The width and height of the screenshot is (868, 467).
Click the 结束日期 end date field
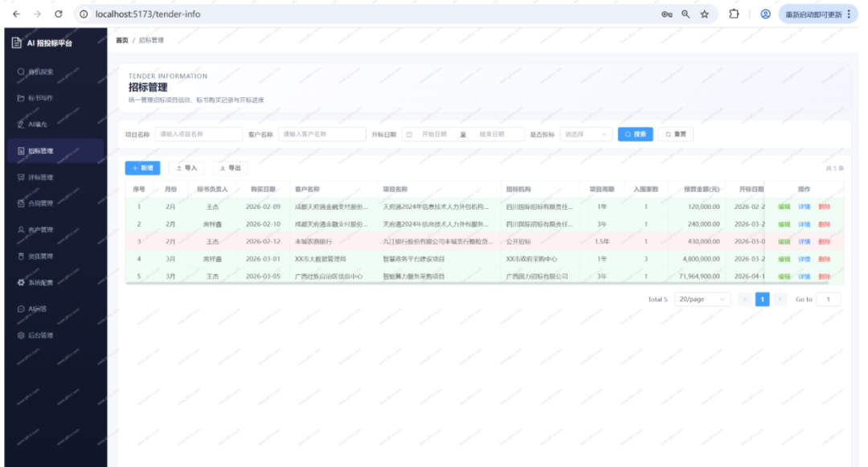[x=492, y=134]
